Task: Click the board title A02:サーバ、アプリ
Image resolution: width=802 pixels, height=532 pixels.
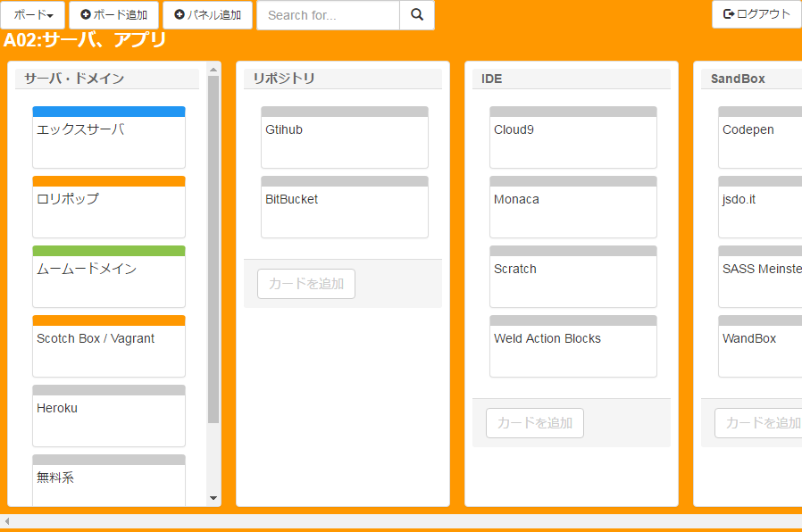Action: click(x=85, y=40)
